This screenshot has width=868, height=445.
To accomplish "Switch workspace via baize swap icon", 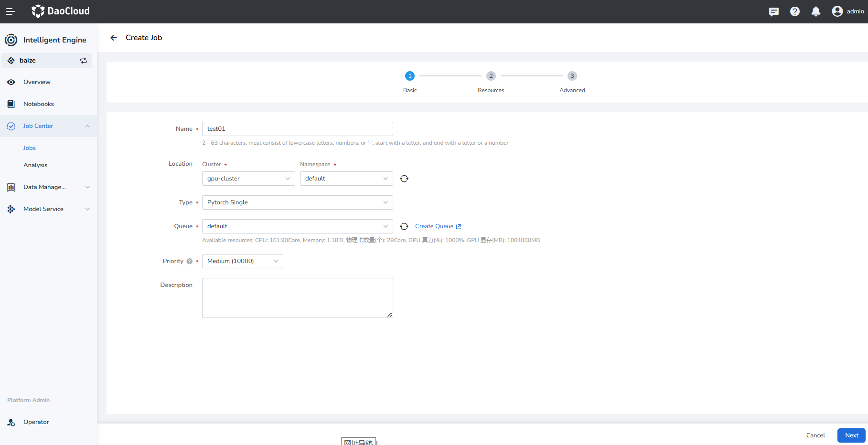I will 84,61.
